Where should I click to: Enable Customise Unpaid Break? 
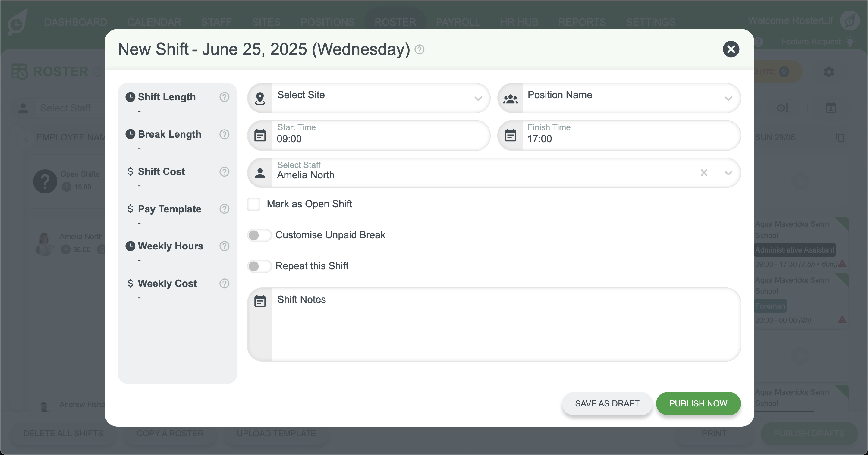point(259,235)
